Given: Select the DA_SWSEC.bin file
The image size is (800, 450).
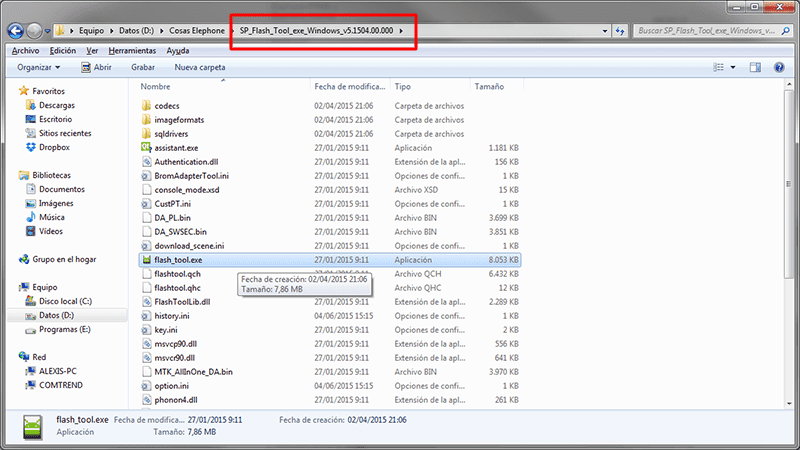Looking at the screenshot, I should (181, 232).
